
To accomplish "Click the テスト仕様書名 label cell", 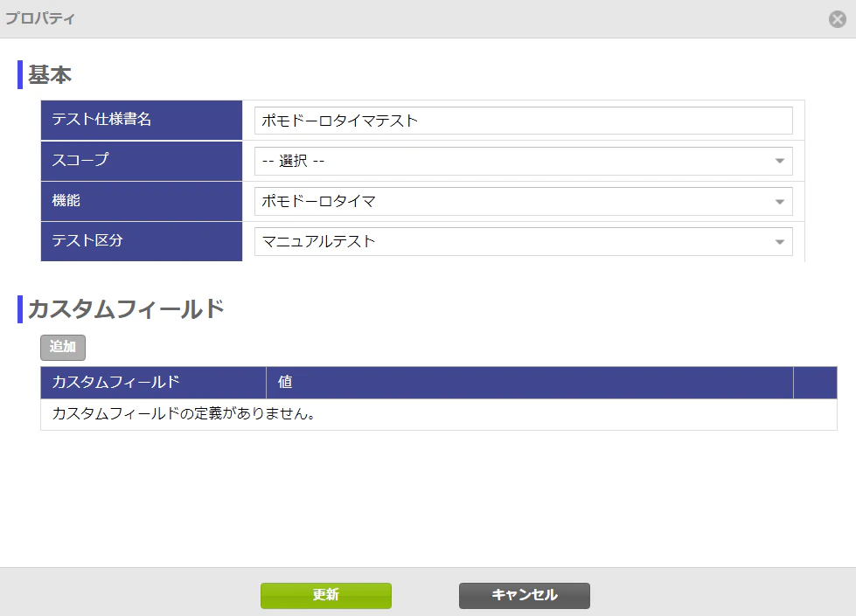I will point(142,120).
